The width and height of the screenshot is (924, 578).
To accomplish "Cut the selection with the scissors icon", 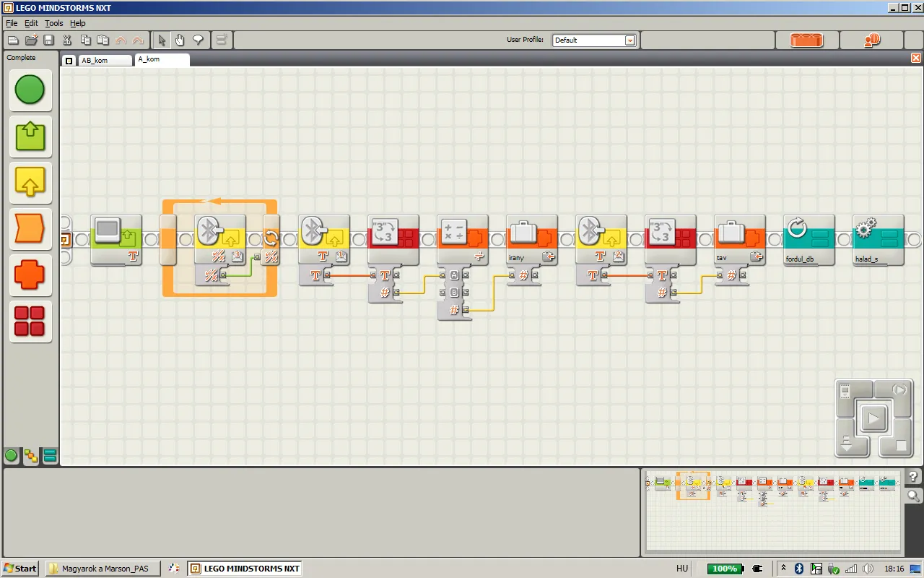I will pos(67,40).
